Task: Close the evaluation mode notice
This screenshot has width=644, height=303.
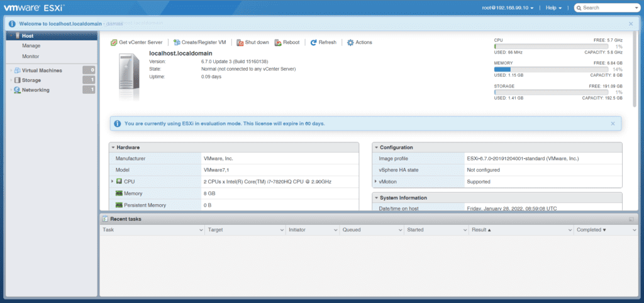Action: coord(613,123)
